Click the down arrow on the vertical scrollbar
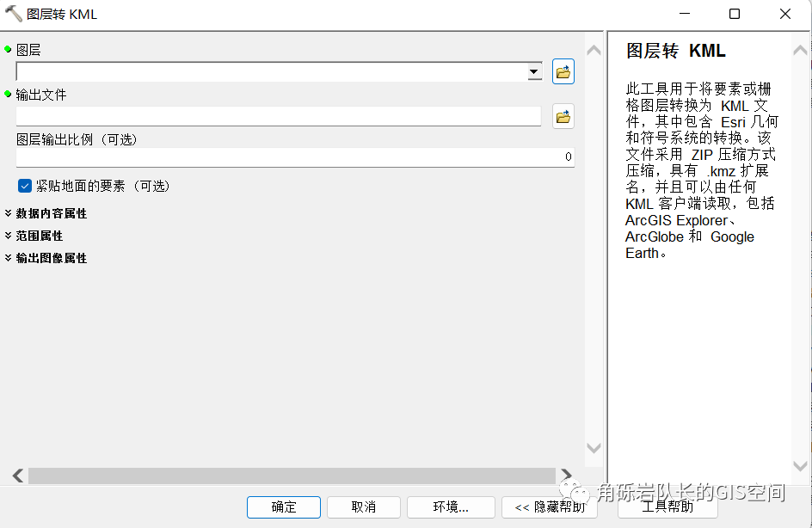812x528 pixels. (594, 448)
